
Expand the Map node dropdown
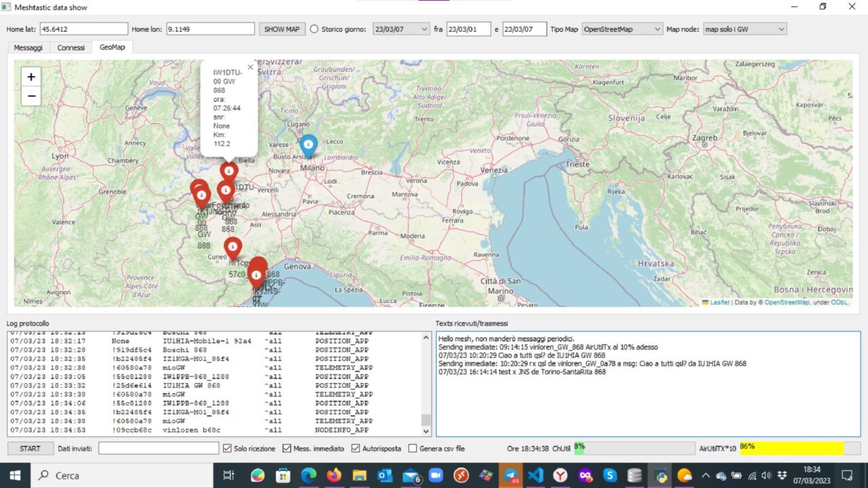(744, 29)
